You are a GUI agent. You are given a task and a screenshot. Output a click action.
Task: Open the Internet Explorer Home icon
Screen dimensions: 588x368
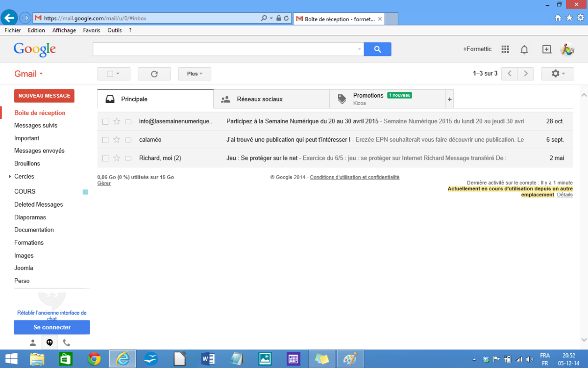(x=558, y=18)
